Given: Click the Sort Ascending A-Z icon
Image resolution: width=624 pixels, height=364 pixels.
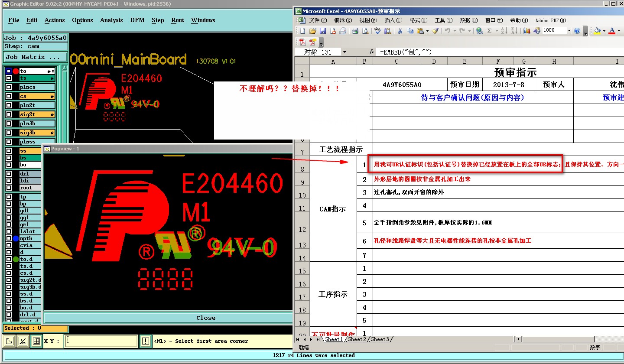Looking at the screenshot, I should coord(504,31).
